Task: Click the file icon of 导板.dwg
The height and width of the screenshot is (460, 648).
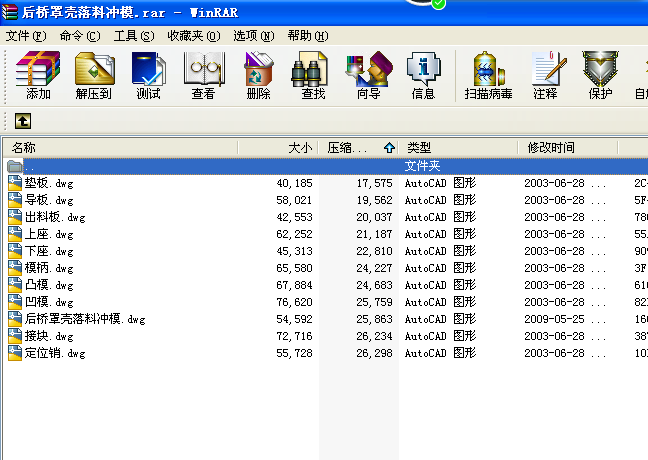Action: click(x=15, y=200)
